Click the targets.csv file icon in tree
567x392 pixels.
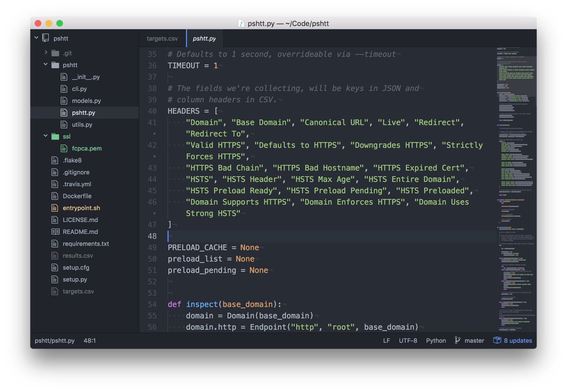[x=55, y=291]
